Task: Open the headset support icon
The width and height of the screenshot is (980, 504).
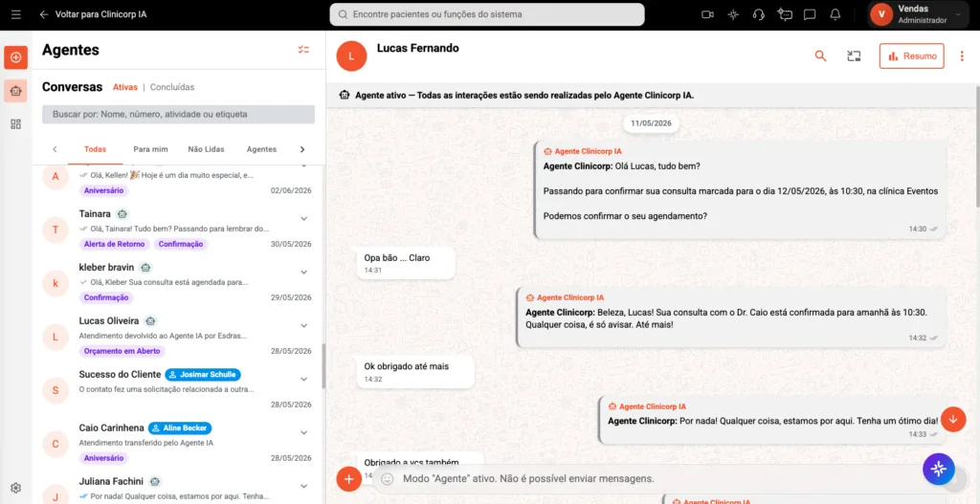Action: 759,14
